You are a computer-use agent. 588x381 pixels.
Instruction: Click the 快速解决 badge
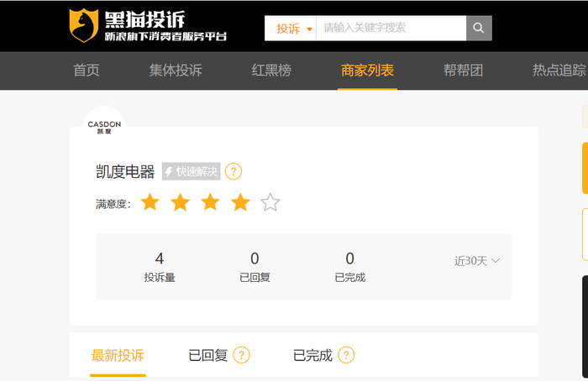coord(192,171)
